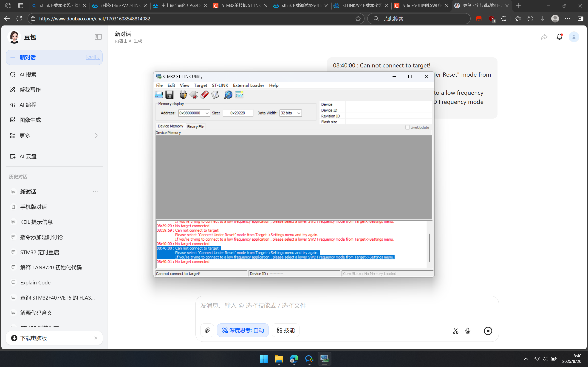Open the Target menu
The height and width of the screenshot is (367, 588).
[201, 85]
